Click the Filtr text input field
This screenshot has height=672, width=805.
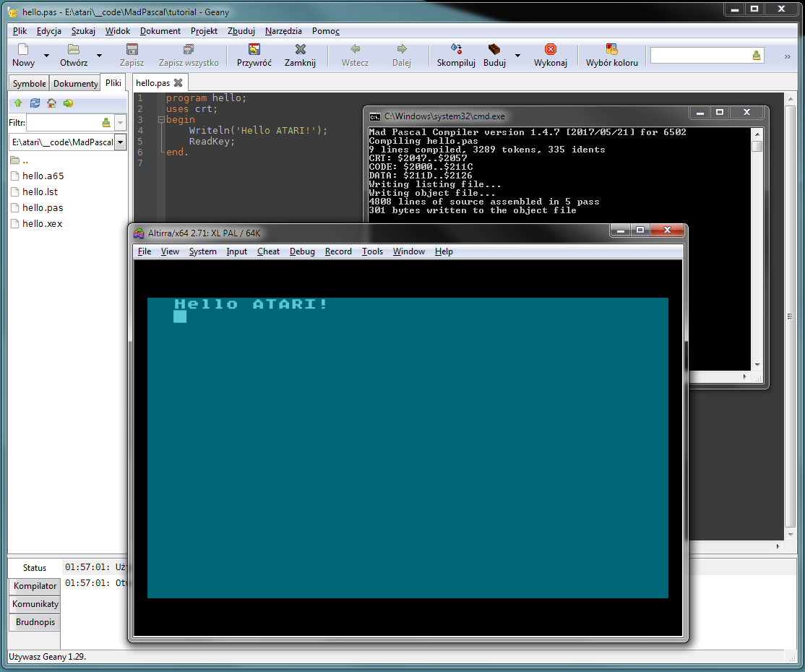pos(62,123)
